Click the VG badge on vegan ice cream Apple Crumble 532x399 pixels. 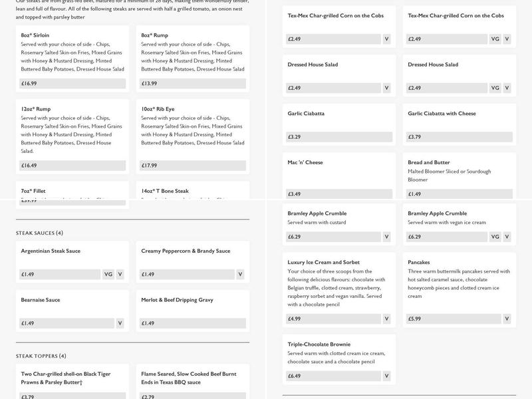pos(495,236)
